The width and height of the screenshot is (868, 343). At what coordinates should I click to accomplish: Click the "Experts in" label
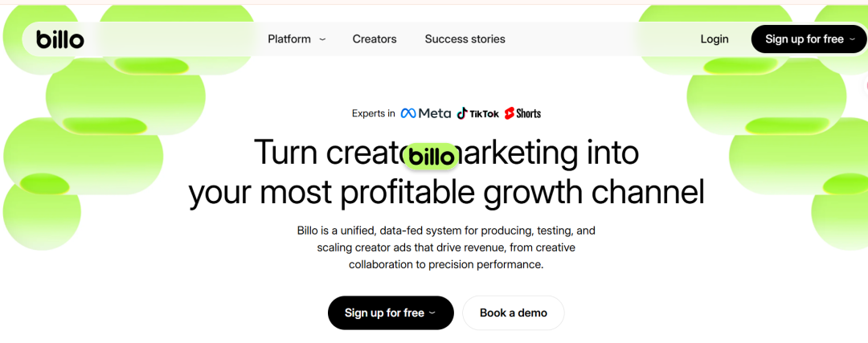pyautogui.click(x=373, y=113)
